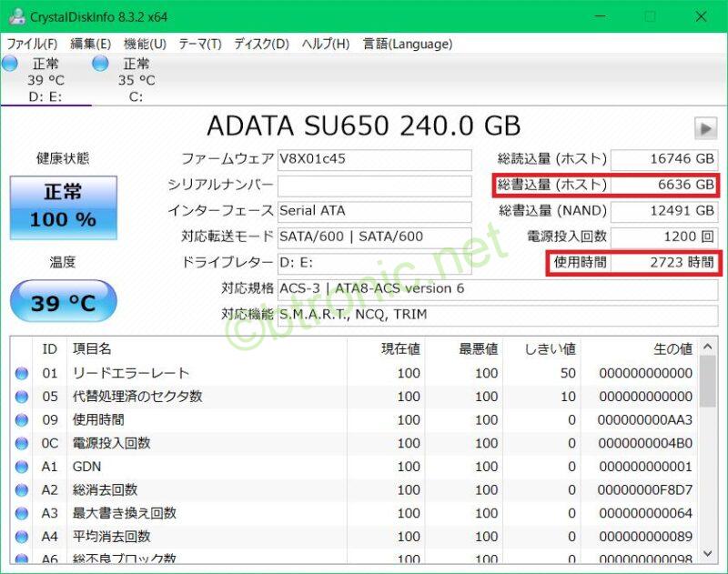The image size is (728, 574).
Task: Open the ヘルプ(H) menu
Action: [x=326, y=44]
